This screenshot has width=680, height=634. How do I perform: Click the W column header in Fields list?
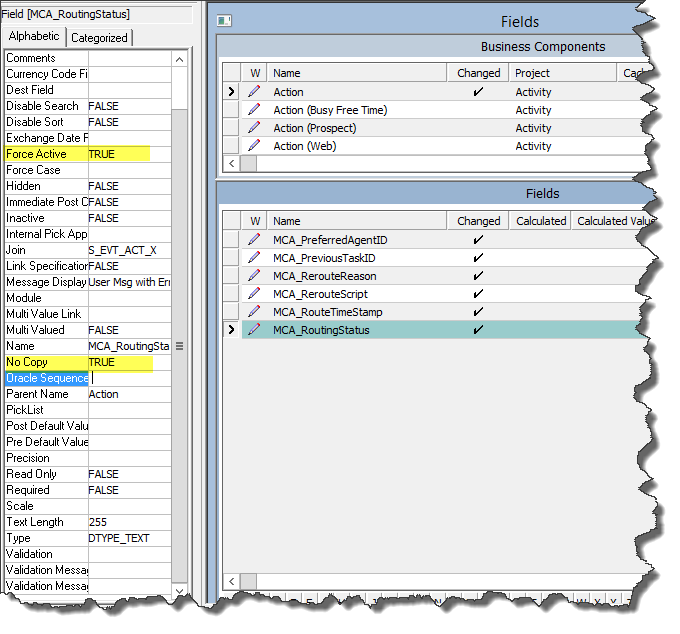coord(255,221)
